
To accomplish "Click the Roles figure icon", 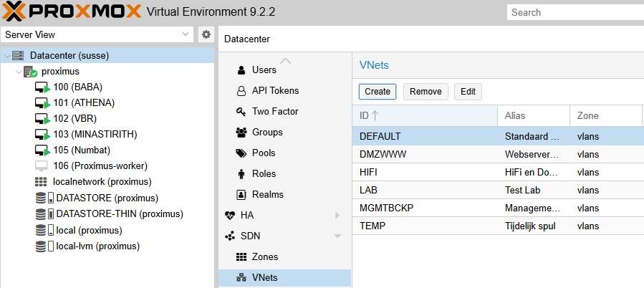I will pos(241,174).
